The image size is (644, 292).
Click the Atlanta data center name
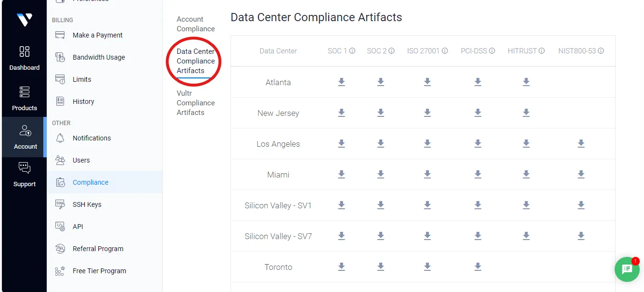pos(278,82)
